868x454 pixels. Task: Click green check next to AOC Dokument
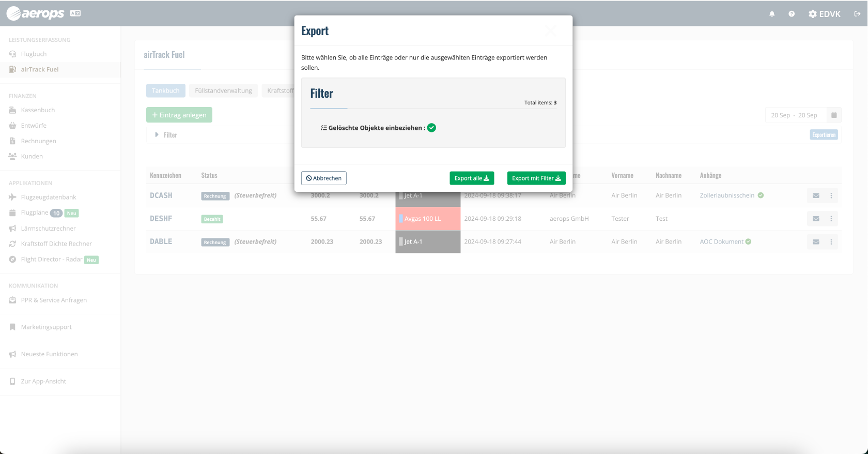point(748,241)
